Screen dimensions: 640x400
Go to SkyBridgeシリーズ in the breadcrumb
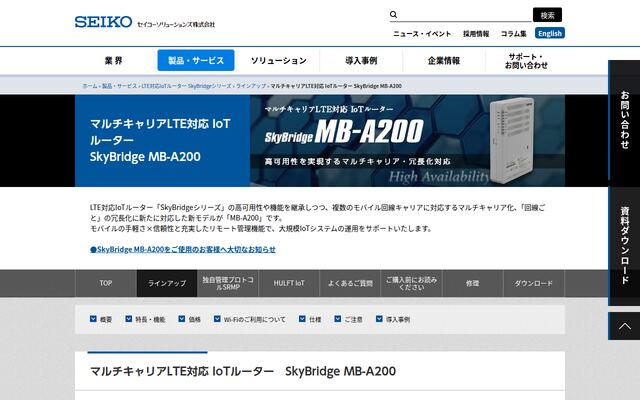186,86
